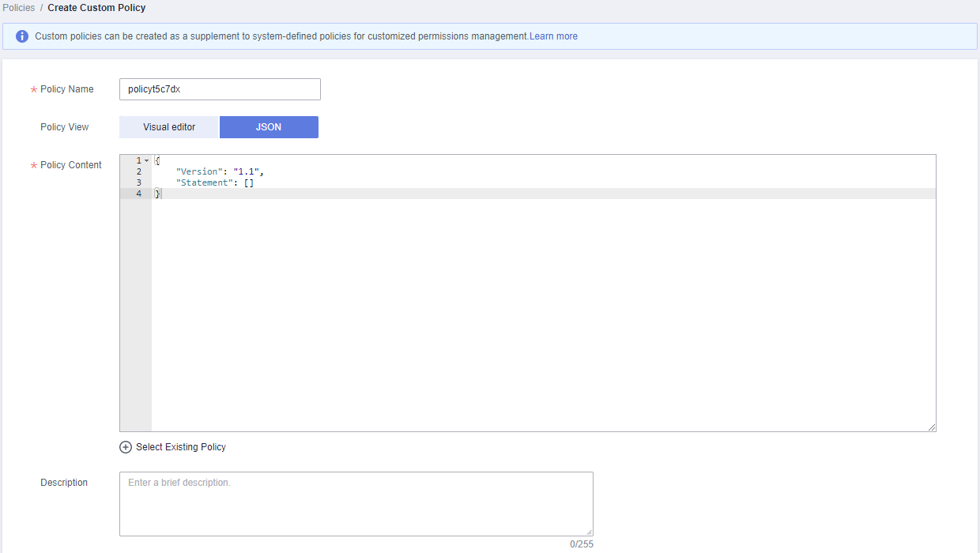The height and width of the screenshot is (553, 980).
Task: Open the Learn more link
Action: tap(553, 36)
